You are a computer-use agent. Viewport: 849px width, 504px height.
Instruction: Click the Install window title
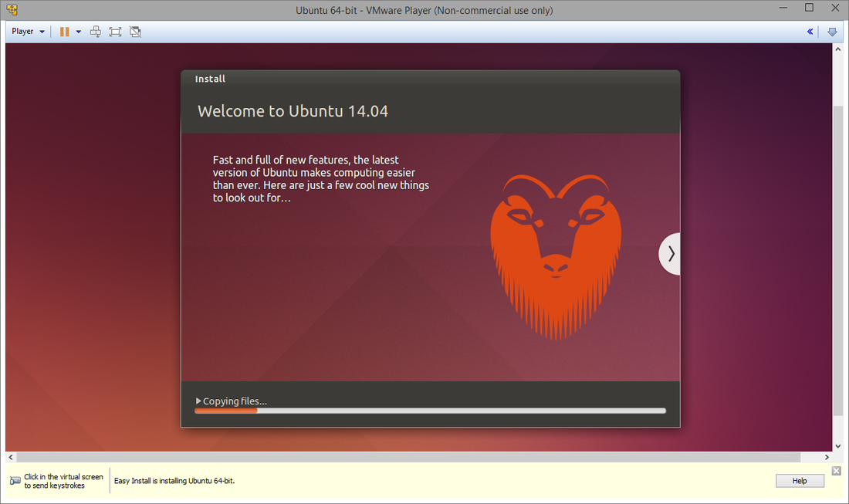[x=210, y=79]
